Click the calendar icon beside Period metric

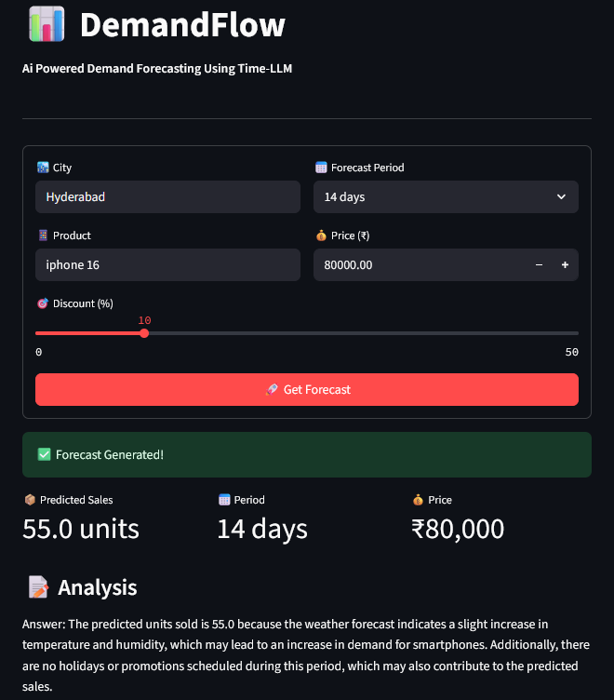click(224, 500)
